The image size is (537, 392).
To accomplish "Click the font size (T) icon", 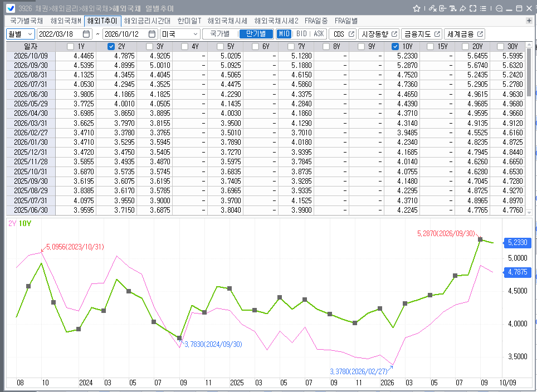I will (453, 8).
